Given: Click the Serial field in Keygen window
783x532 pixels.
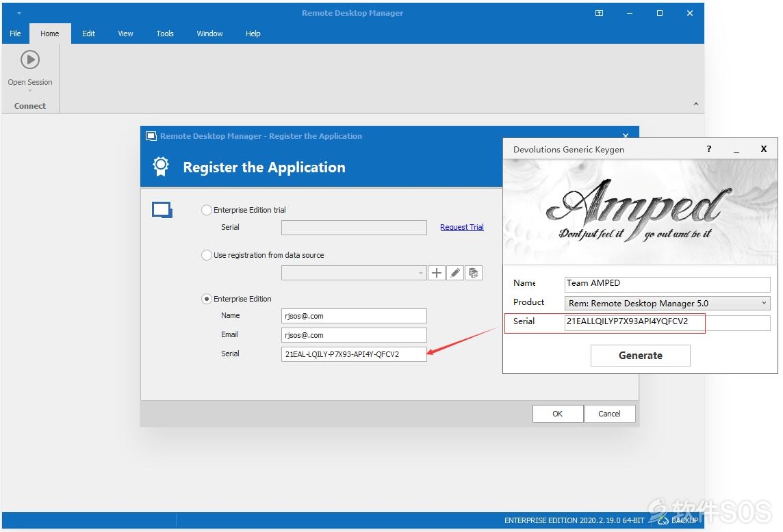Looking at the screenshot, I should point(667,322).
